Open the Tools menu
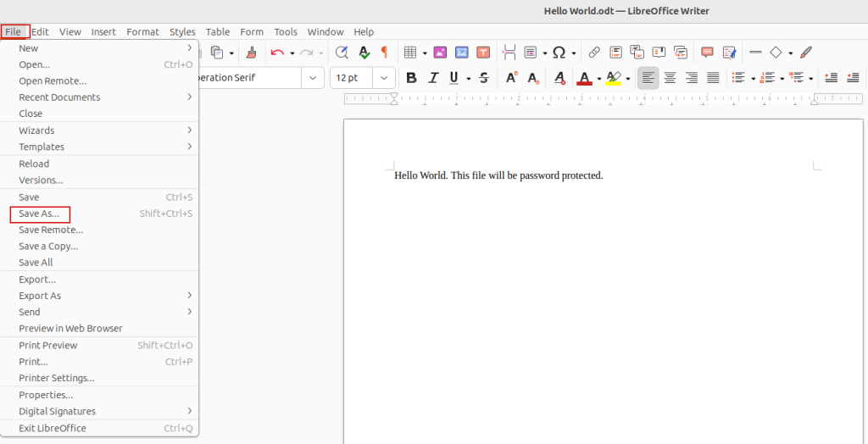868x444 pixels. (286, 31)
